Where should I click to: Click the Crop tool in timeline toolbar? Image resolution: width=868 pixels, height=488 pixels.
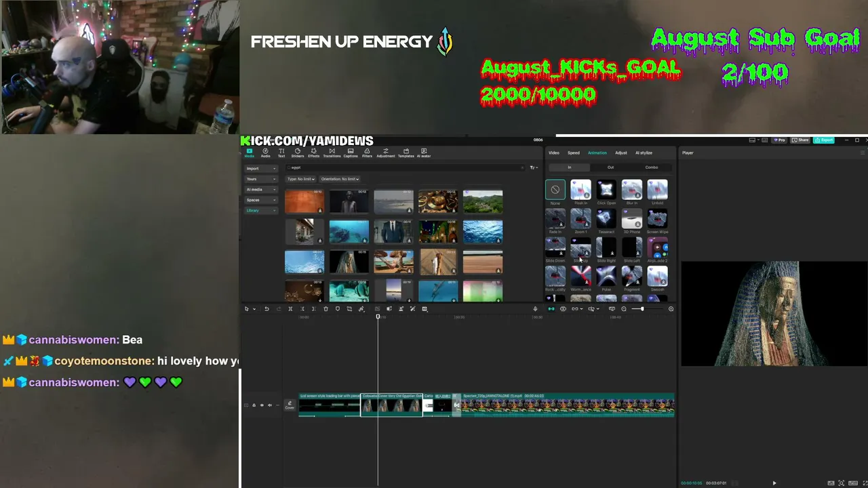pyautogui.click(x=349, y=309)
